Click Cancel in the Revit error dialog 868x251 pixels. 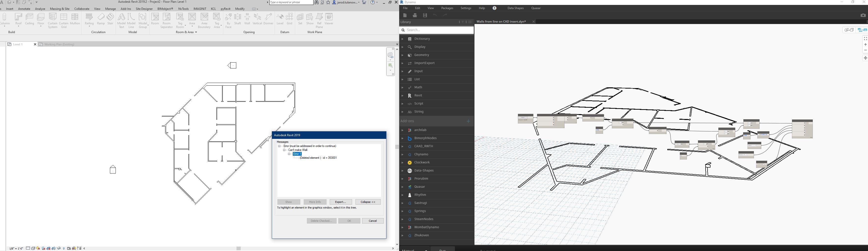click(373, 221)
